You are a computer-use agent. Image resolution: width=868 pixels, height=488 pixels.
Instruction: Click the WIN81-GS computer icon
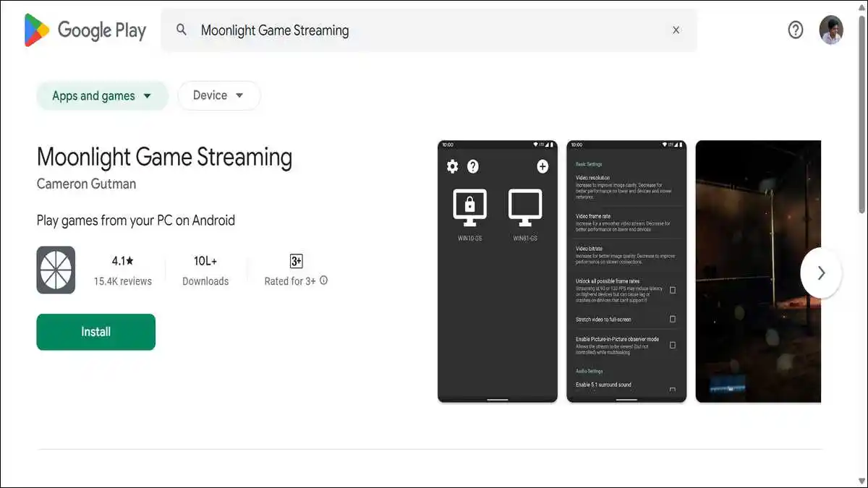(x=525, y=208)
